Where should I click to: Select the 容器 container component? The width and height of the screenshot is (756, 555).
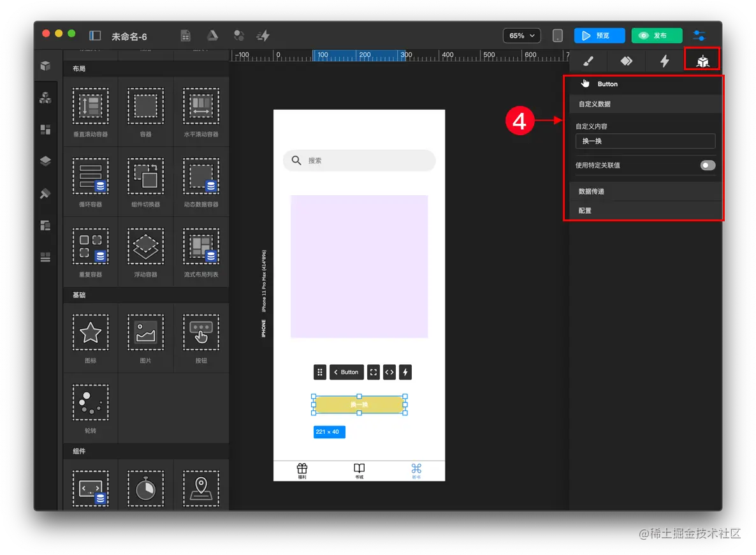145,112
